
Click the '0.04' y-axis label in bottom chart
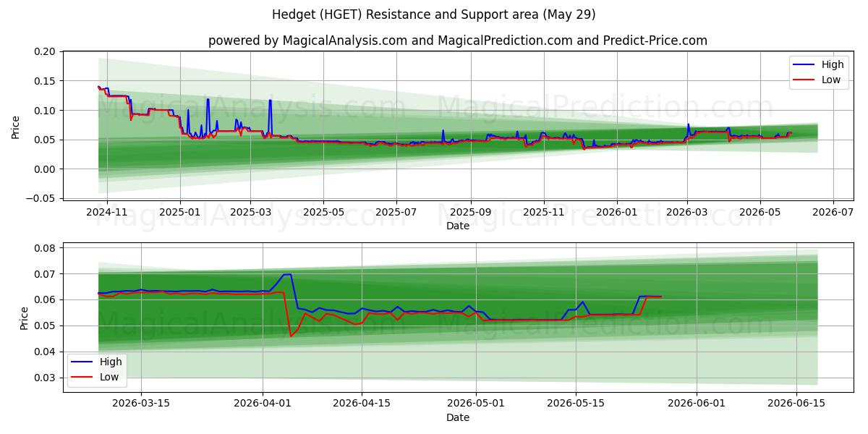(x=44, y=352)
